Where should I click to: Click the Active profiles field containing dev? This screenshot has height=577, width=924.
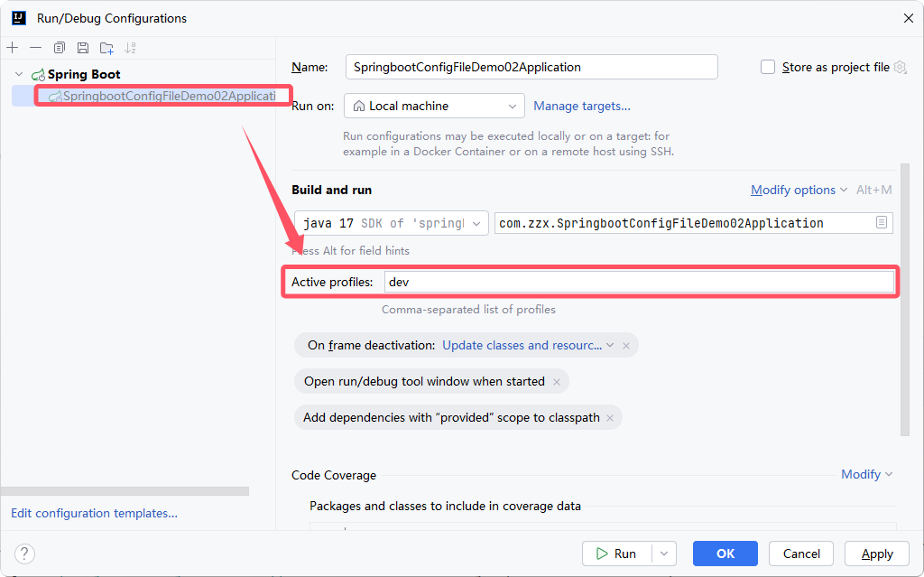[x=639, y=282]
